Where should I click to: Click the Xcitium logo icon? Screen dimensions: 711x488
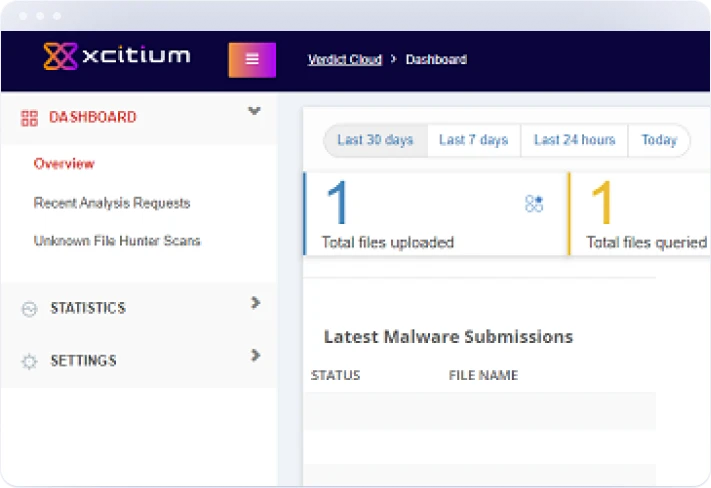tap(60, 57)
